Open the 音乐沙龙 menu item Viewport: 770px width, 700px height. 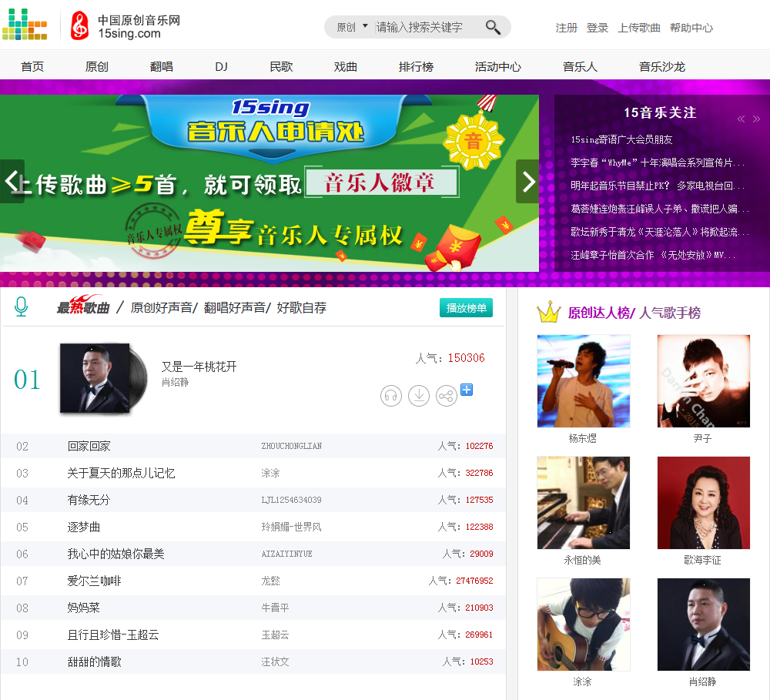(x=662, y=66)
